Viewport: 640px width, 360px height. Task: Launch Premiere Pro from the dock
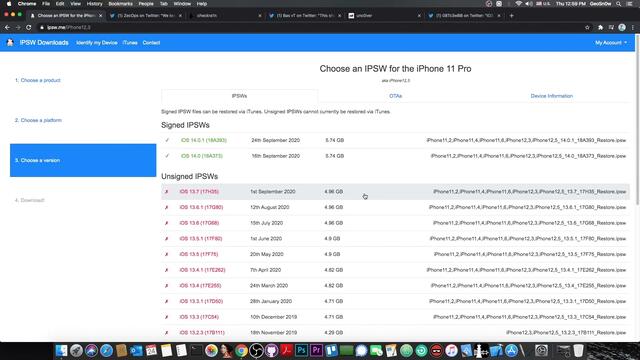point(316,351)
